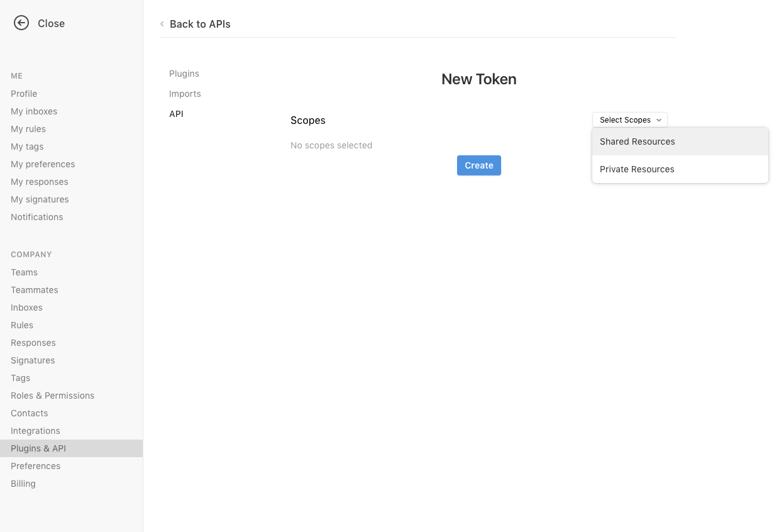Screen dimensions: 779x532
Task: Switch to the Plugins section
Action: tap(184, 73)
